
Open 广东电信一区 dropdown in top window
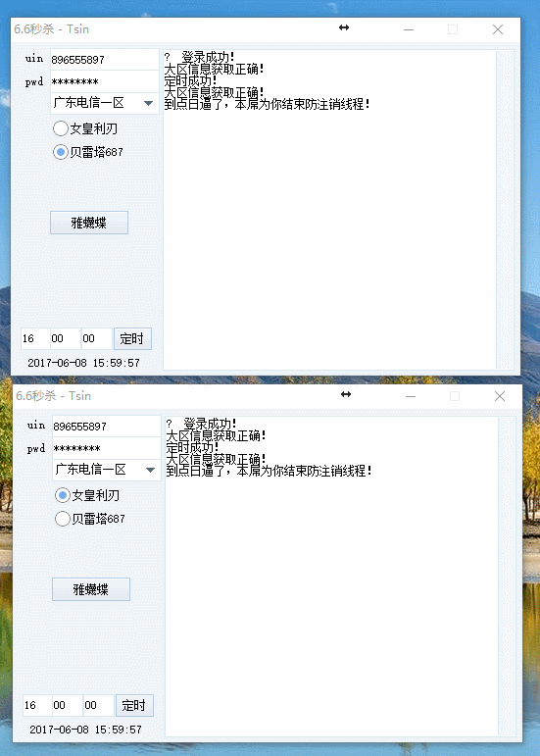pos(105,103)
